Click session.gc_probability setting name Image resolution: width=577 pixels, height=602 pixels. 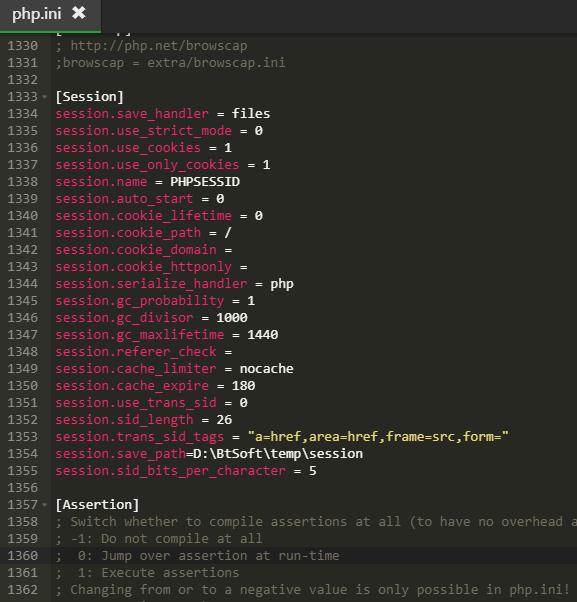[x=139, y=301]
